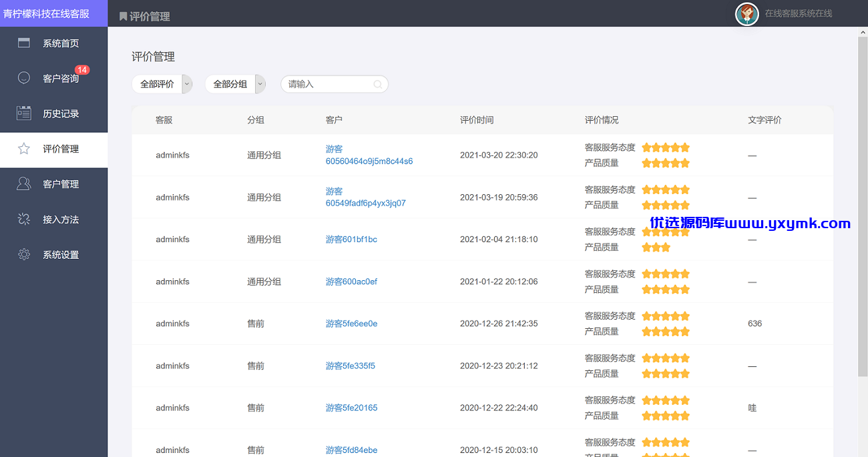This screenshot has width=868, height=457.
Task: Click timestamp 2020-12-23 20:21:12
Action: (x=499, y=366)
